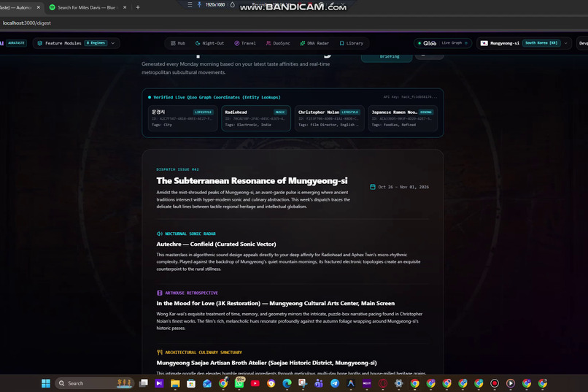Click the Architectural Culinary Sanctuary utensils icon
This screenshot has height=392, width=588.
point(159,353)
